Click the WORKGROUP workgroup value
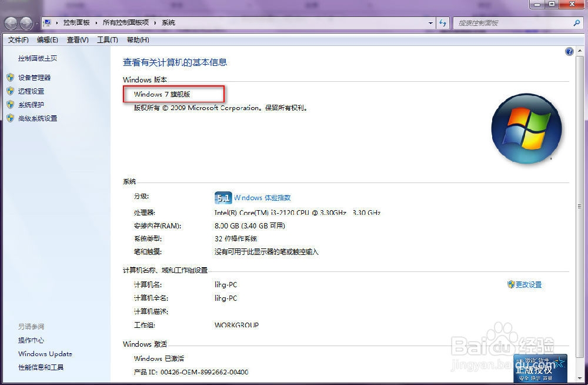 [236, 325]
